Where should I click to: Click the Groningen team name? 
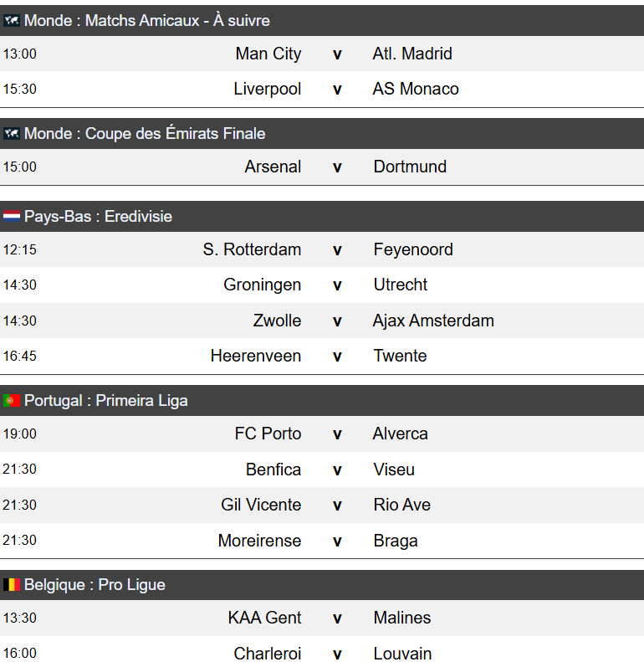click(x=262, y=285)
